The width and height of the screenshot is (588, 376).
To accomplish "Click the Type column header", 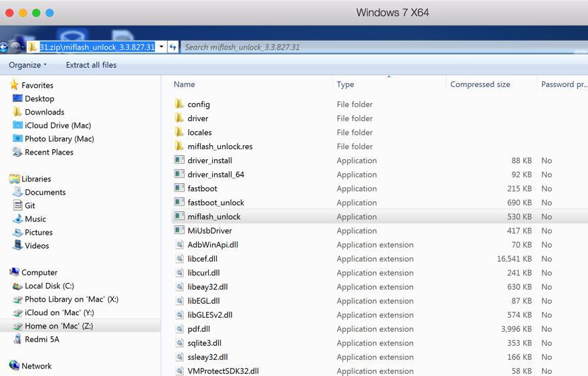I will (x=346, y=84).
